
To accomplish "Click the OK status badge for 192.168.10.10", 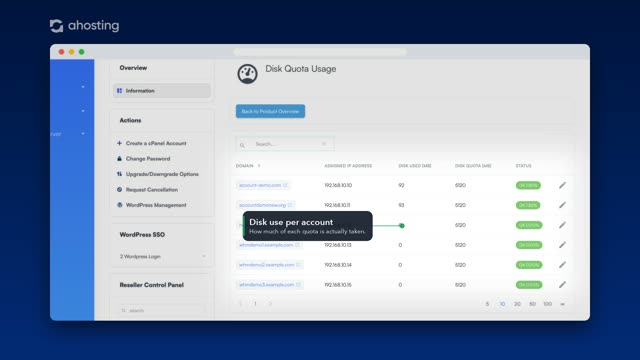I will 528,185.
